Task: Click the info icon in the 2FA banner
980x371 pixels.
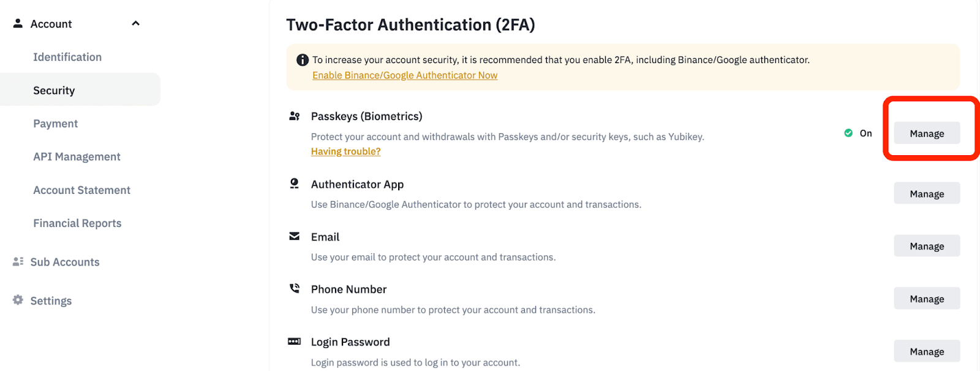Action: tap(303, 60)
